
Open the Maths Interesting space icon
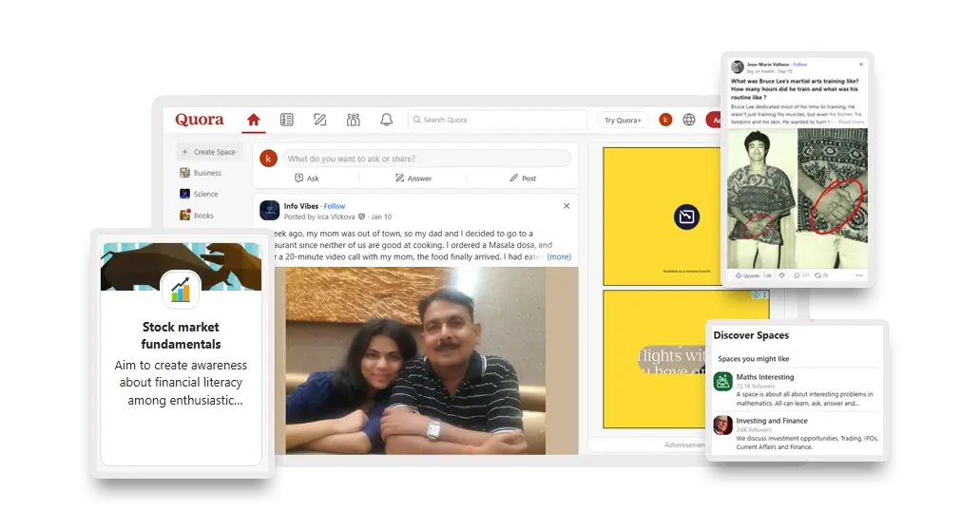click(723, 381)
